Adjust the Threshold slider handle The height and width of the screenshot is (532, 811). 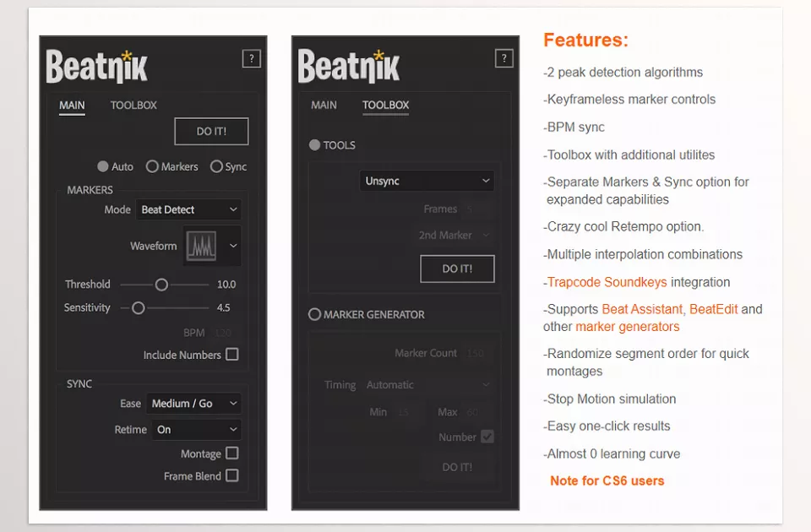click(161, 285)
